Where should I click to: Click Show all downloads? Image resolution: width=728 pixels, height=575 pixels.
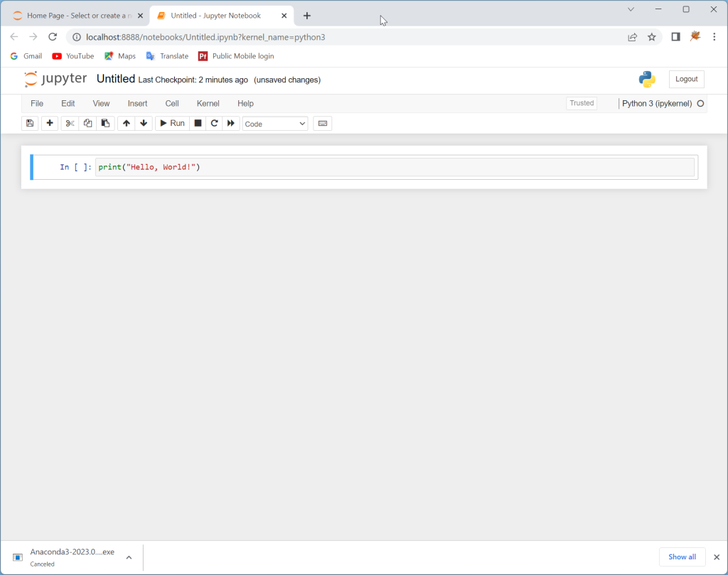pyautogui.click(x=682, y=557)
